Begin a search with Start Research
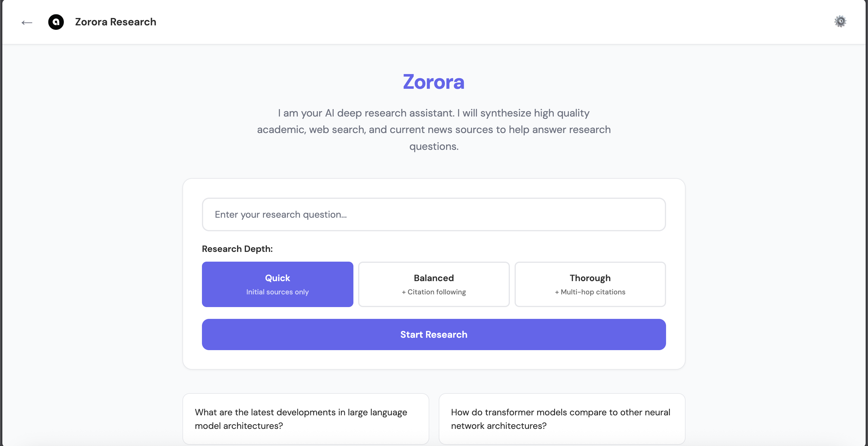 (x=433, y=334)
